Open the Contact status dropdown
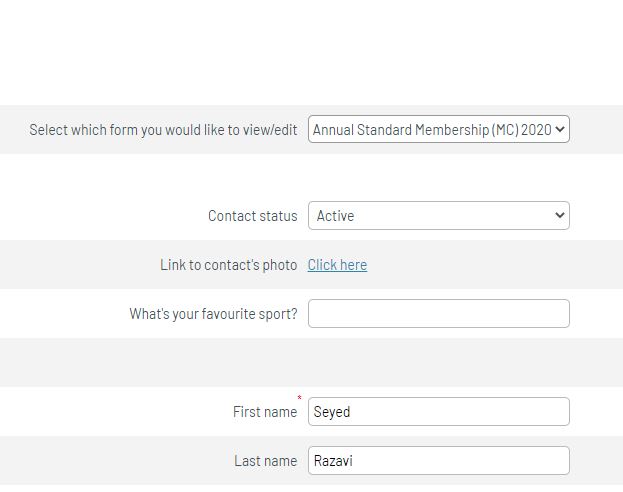The height and width of the screenshot is (492, 623). point(439,215)
